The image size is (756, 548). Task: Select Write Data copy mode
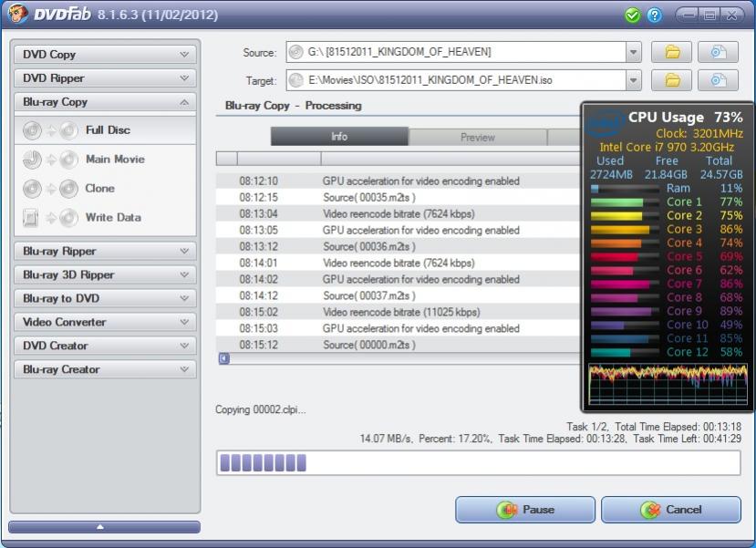(105, 218)
